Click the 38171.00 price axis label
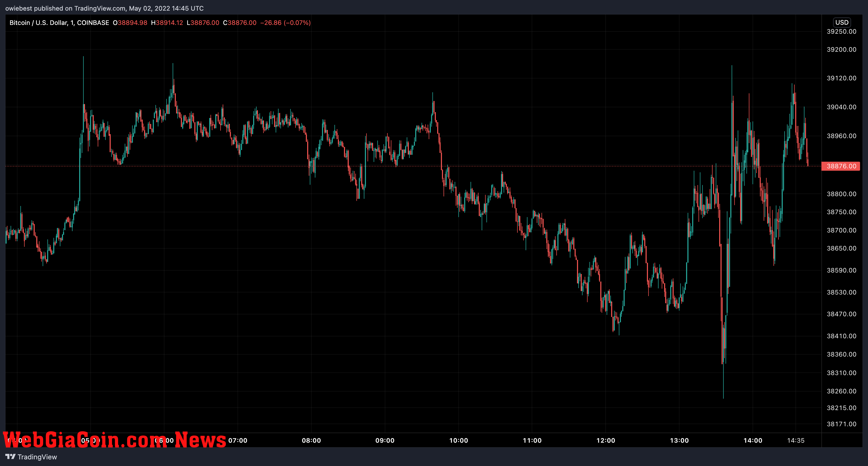Image resolution: width=868 pixels, height=466 pixels. (841, 424)
